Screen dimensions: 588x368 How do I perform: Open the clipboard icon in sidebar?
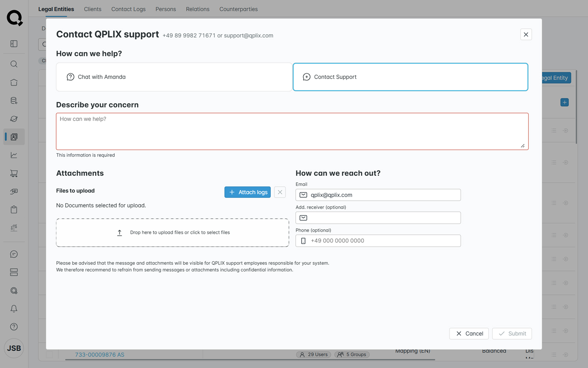pos(14,210)
